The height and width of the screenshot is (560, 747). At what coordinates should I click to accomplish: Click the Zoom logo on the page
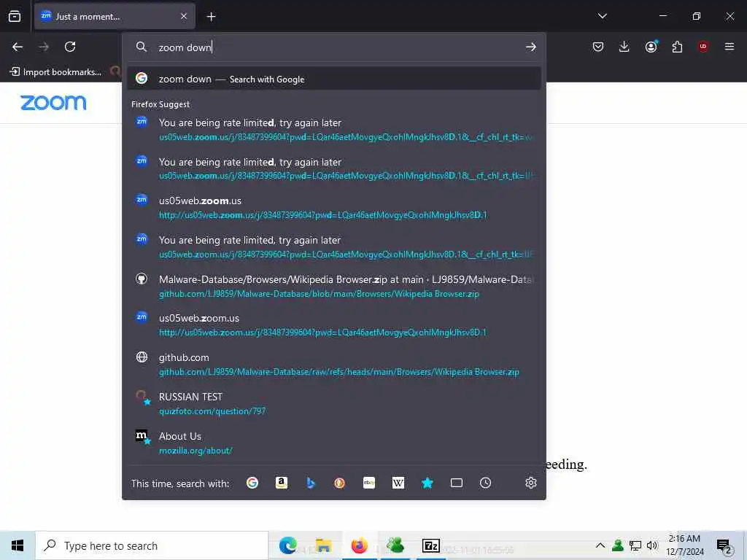point(53,102)
